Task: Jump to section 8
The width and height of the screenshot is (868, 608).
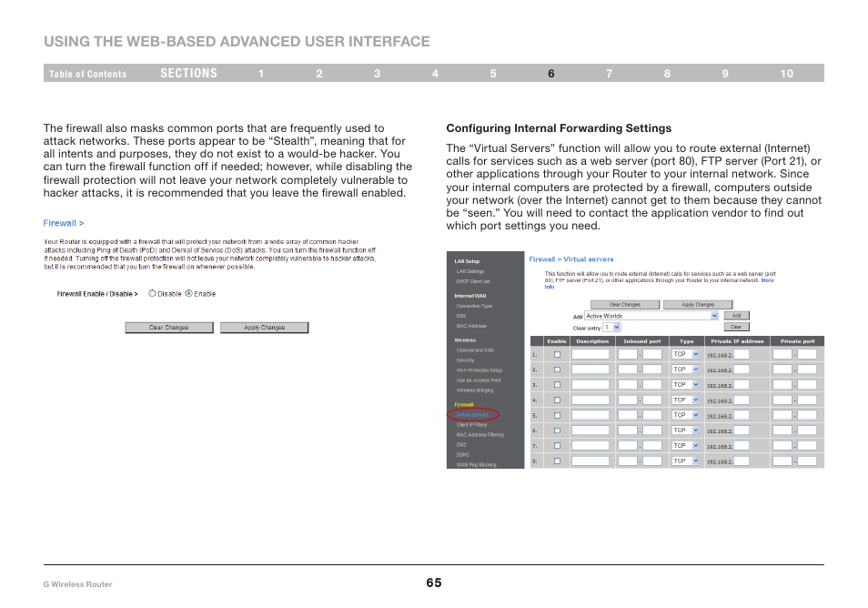Action: pyautogui.click(x=668, y=74)
